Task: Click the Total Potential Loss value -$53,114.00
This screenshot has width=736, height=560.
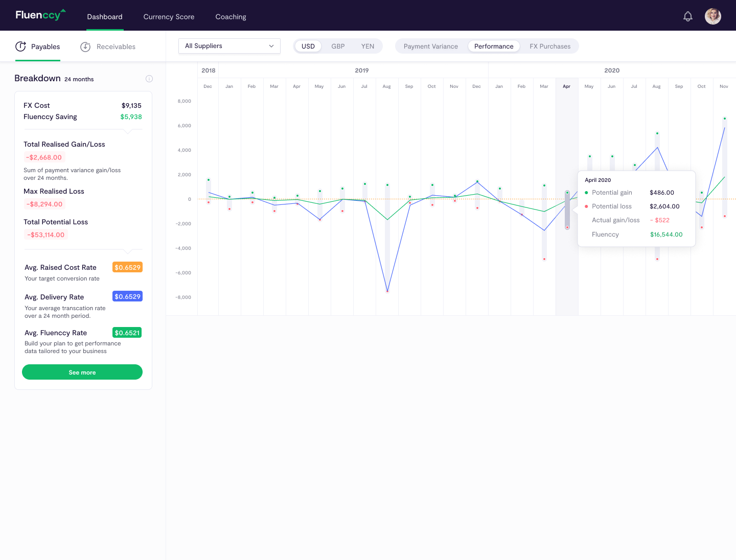Action: pyautogui.click(x=46, y=235)
